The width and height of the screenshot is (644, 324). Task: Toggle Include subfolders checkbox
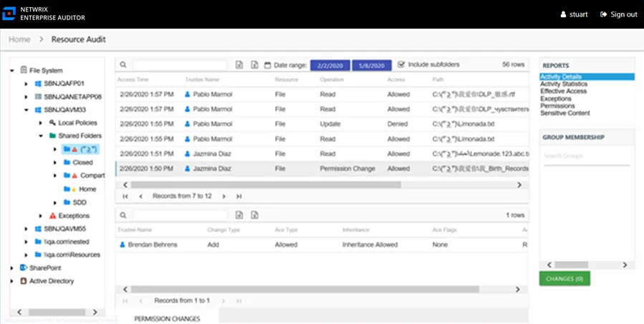point(401,65)
